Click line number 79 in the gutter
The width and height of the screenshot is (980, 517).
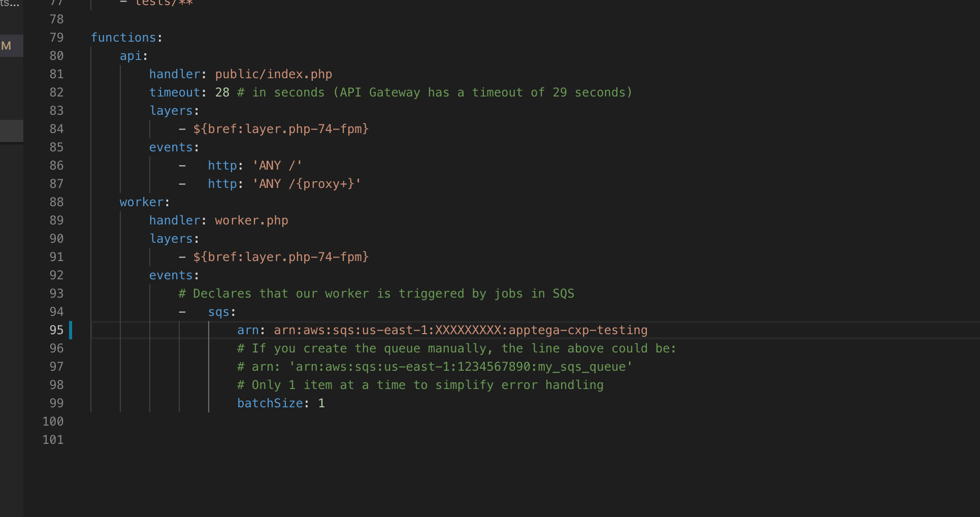(57, 37)
